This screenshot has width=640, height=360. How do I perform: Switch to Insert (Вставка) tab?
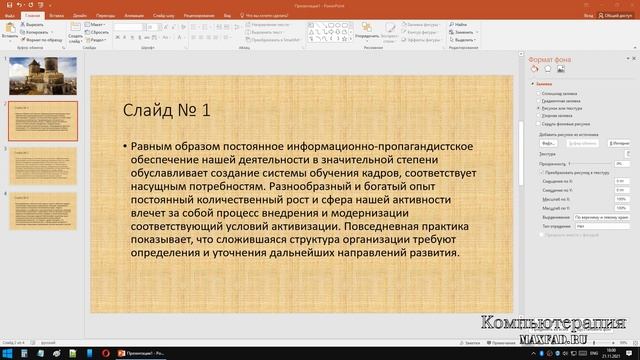pyautogui.click(x=56, y=16)
